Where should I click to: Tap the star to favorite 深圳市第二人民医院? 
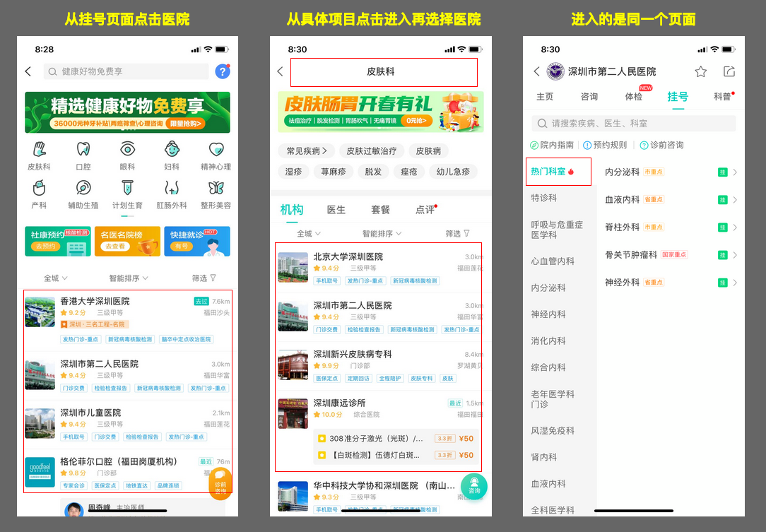click(700, 71)
